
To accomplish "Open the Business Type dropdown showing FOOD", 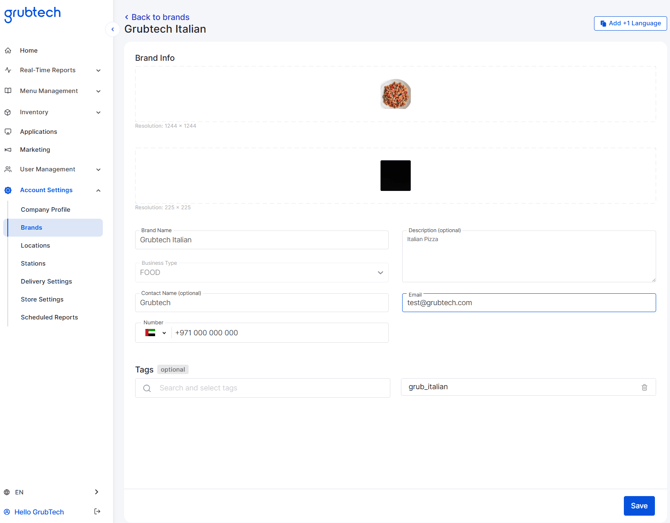I will pyautogui.click(x=262, y=273).
